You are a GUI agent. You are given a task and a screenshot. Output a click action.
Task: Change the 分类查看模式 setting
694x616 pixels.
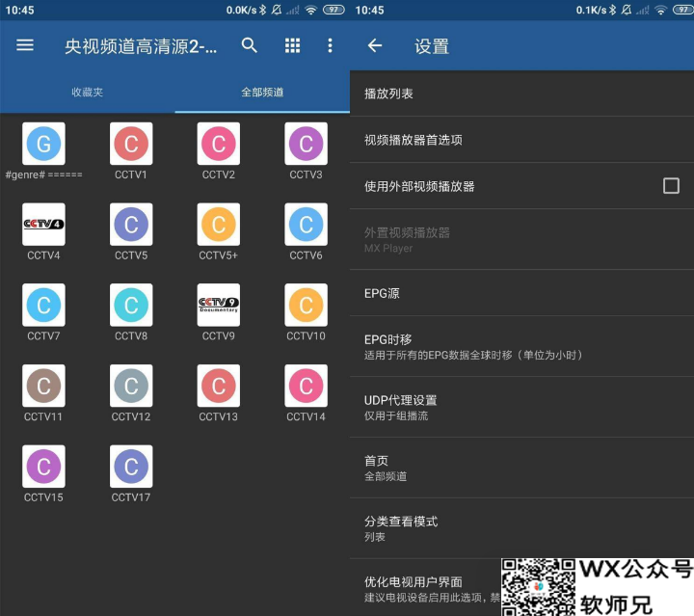point(521,528)
